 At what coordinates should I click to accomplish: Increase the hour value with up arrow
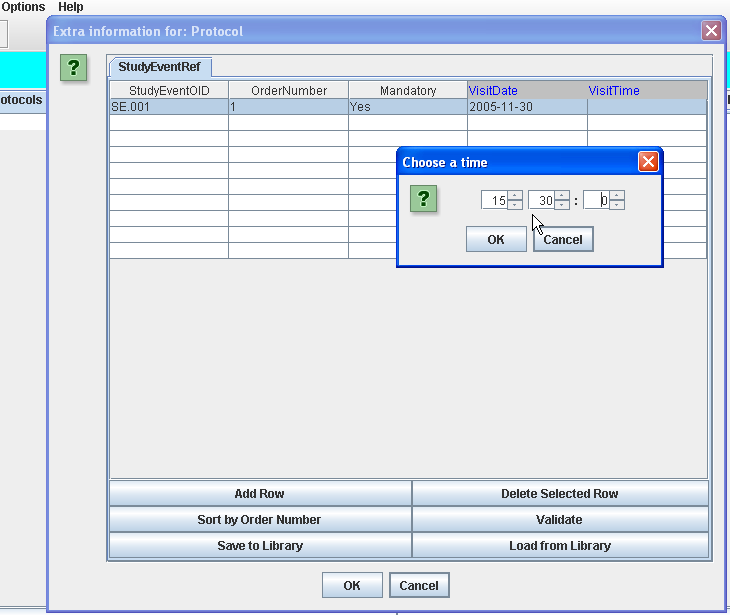[x=515, y=195]
